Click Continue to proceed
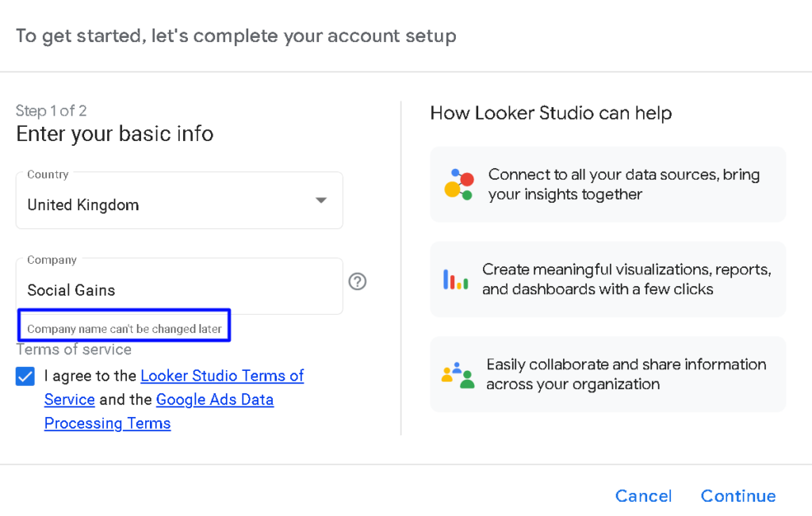Image resolution: width=812 pixels, height=516 pixels. point(738,496)
